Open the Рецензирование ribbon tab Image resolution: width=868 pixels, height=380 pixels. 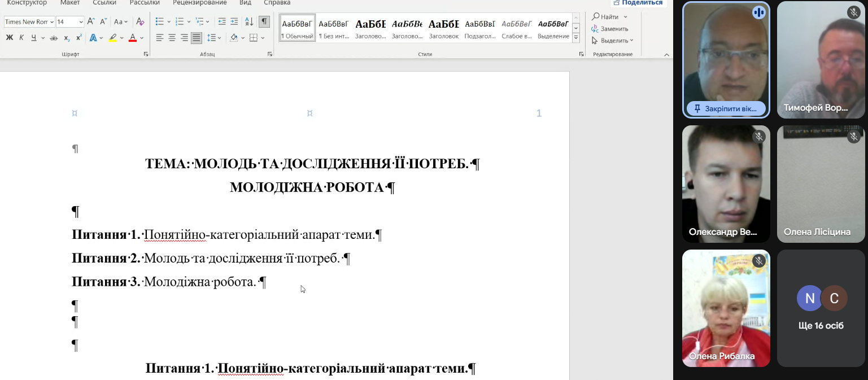coord(199,3)
